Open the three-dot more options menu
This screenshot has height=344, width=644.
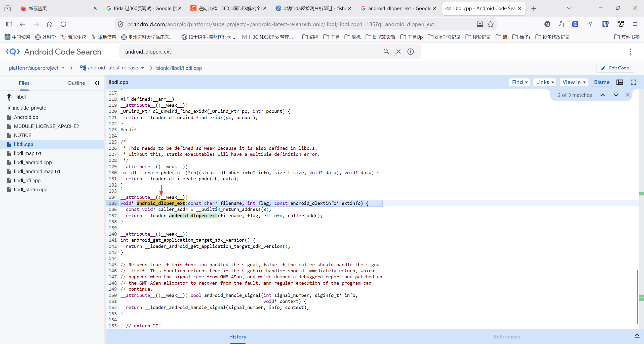(x=630, y=52)
